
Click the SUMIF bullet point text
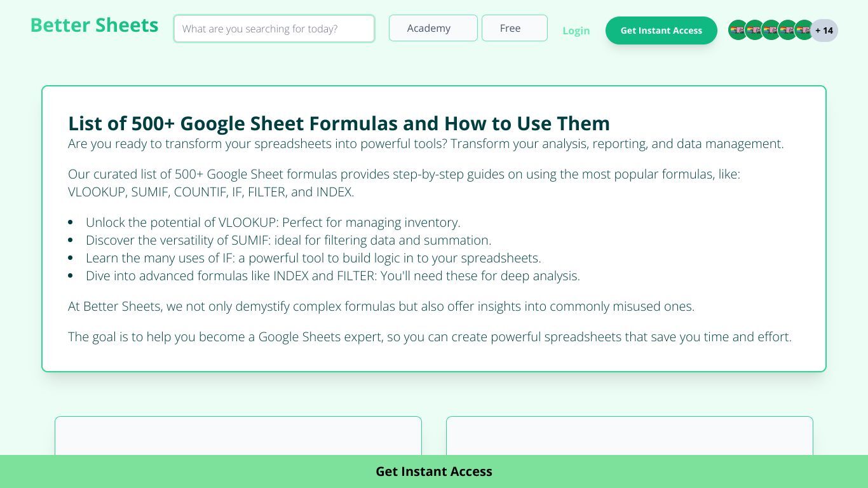point(288,240)
